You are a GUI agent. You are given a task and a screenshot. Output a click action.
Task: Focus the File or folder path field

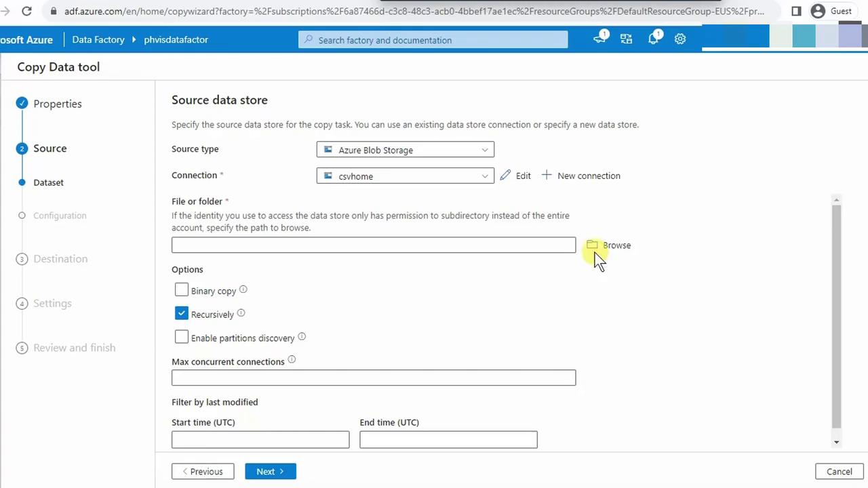pos(373,245)
